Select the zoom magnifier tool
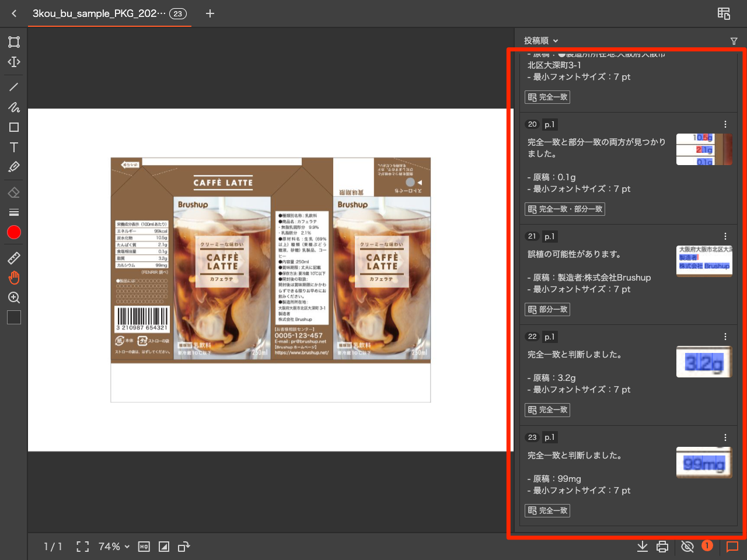Image resolution: width=747 pixels, height=560 pixels. tap(13, 297)
